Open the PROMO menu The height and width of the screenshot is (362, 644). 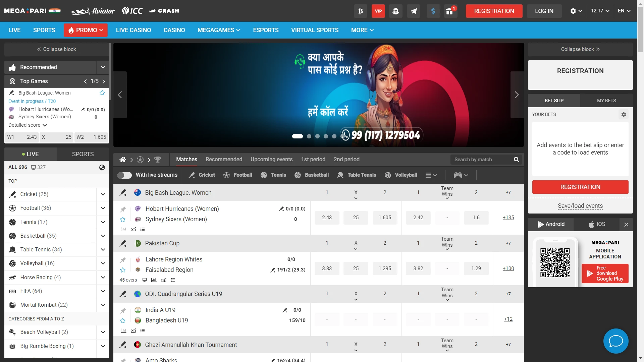coord(86,30)
